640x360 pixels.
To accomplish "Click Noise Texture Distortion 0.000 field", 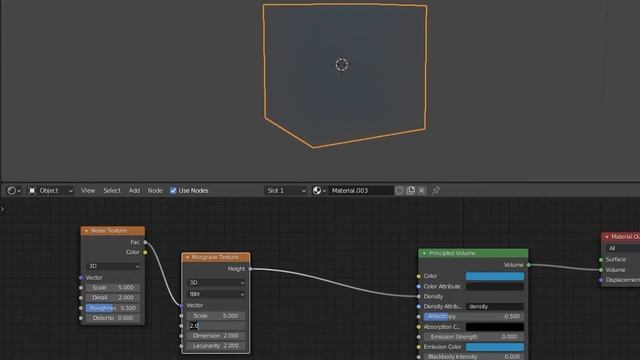I will click(x=113, y=318).
